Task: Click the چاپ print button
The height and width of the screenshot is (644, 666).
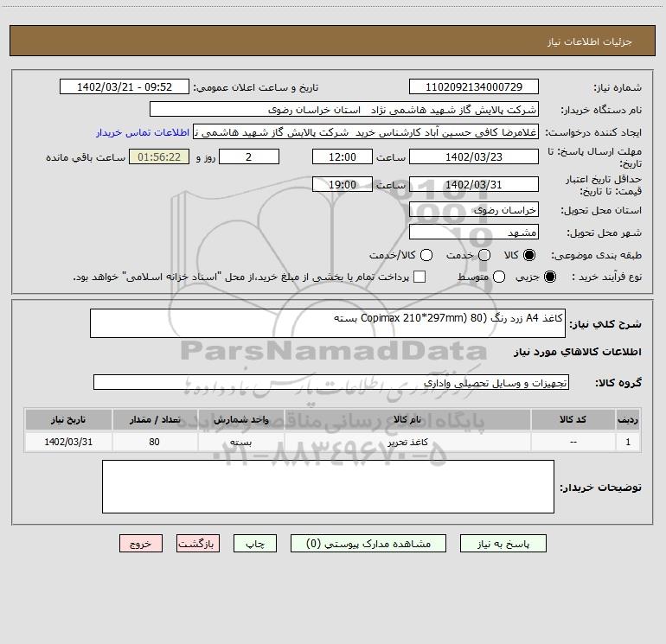Action: (x=255, y=544)
